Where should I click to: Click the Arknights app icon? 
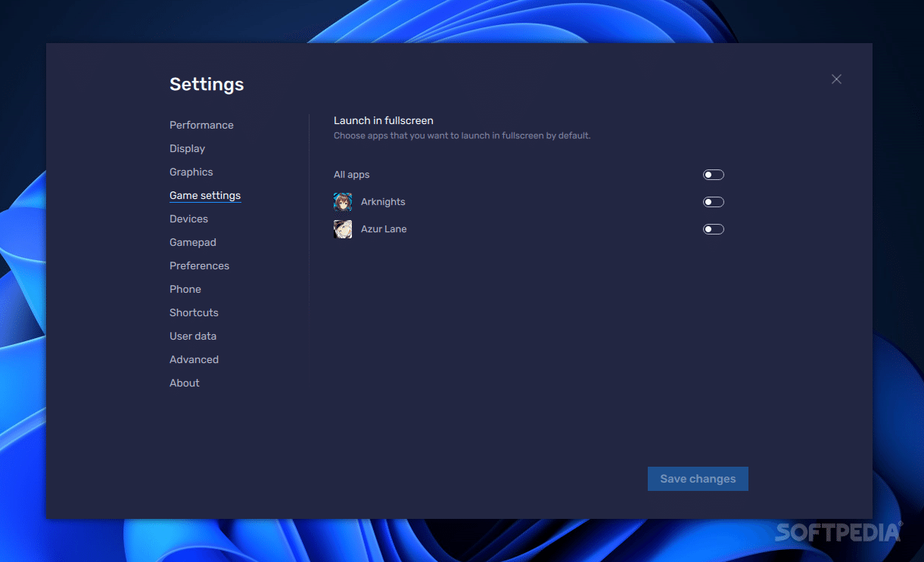coord(343,202)
